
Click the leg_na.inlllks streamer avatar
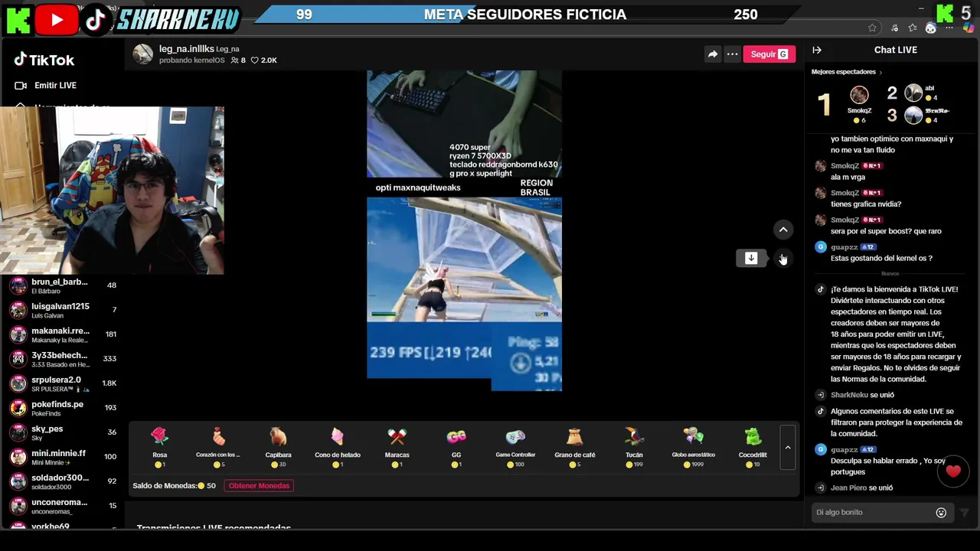pos(143,54)
